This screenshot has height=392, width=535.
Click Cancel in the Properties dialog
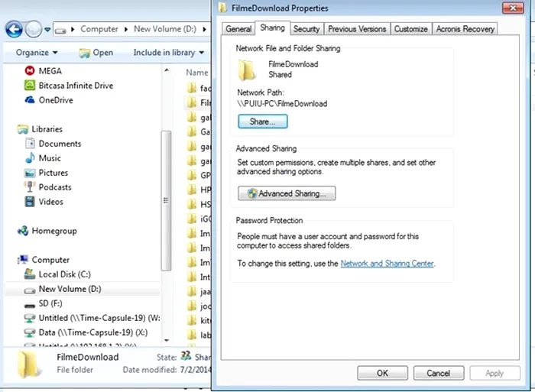(439, 373)
